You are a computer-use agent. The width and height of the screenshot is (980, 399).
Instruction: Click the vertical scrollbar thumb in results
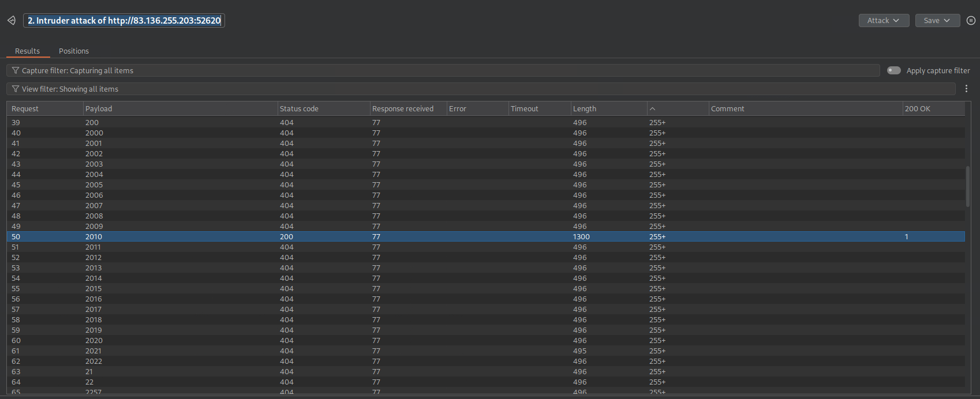[x=967, y=187]
